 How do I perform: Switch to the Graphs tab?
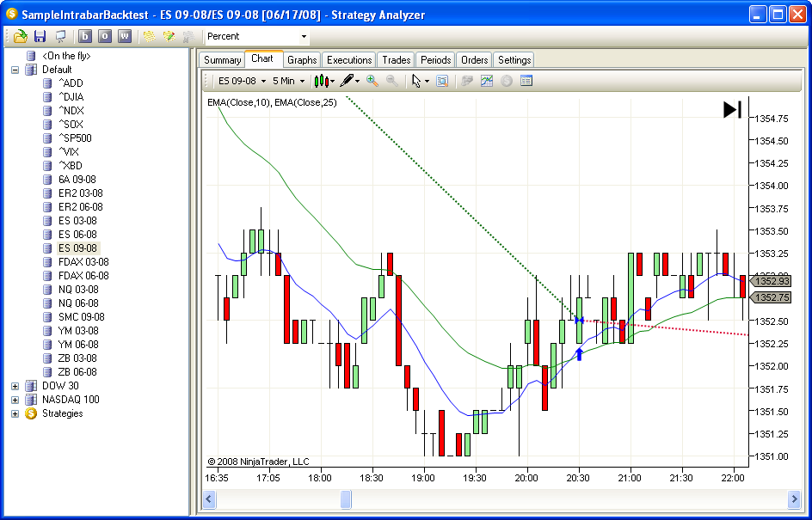302,60
